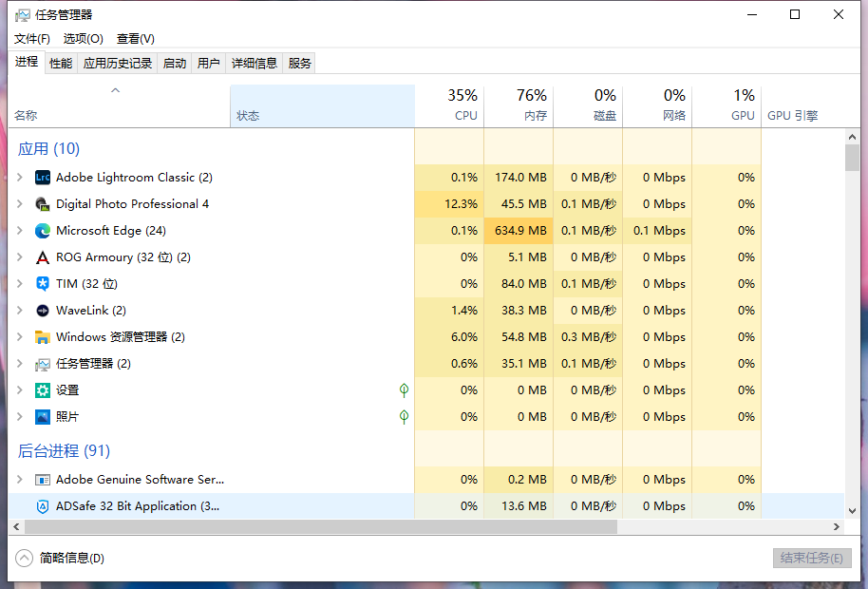The height and width of the screenshot is (589, 868).
Task: Click the vertical scrollbar thumb
Action: (853, 158)
